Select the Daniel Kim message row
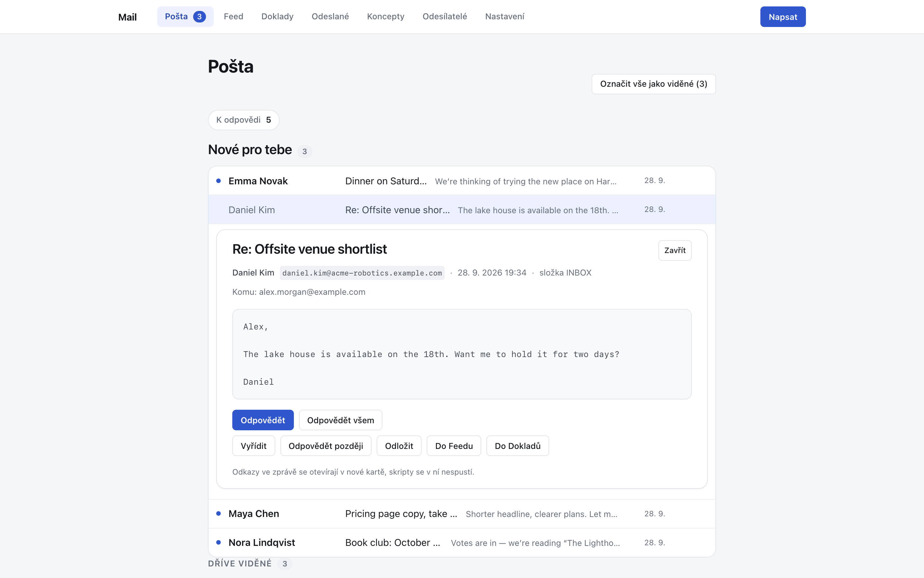Image resolution: width=924 pixels, height=578 pixels. [462, 209]
